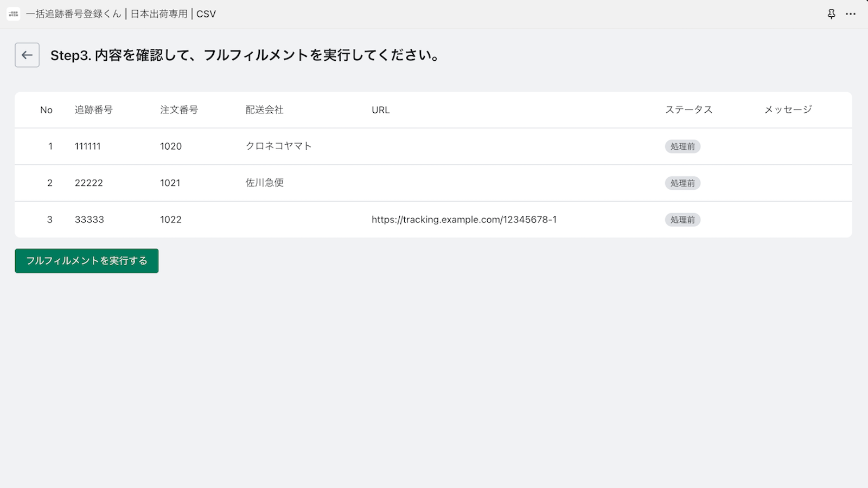Select tracking number 111111 cell
Screen dimensions: 868x488
click(x=88, y=146)
